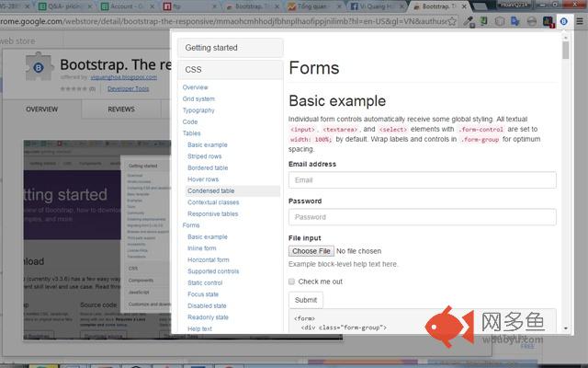Click the Choose File button
Screen dimensions: 588x368
pyautogui.click(x=311, y=251)
